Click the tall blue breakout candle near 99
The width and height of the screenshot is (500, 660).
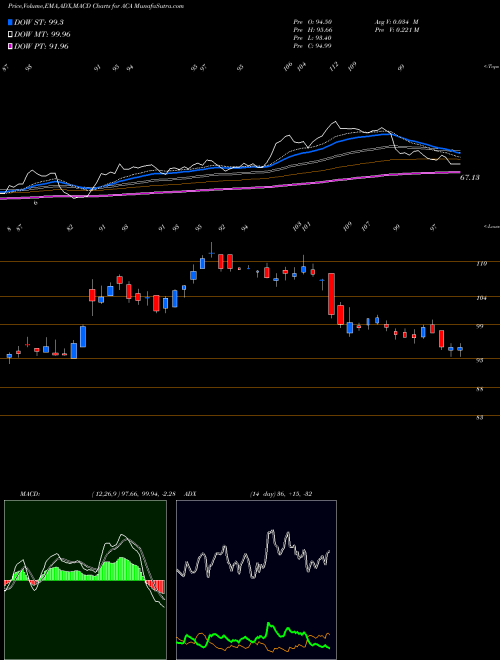click(83, 336)
